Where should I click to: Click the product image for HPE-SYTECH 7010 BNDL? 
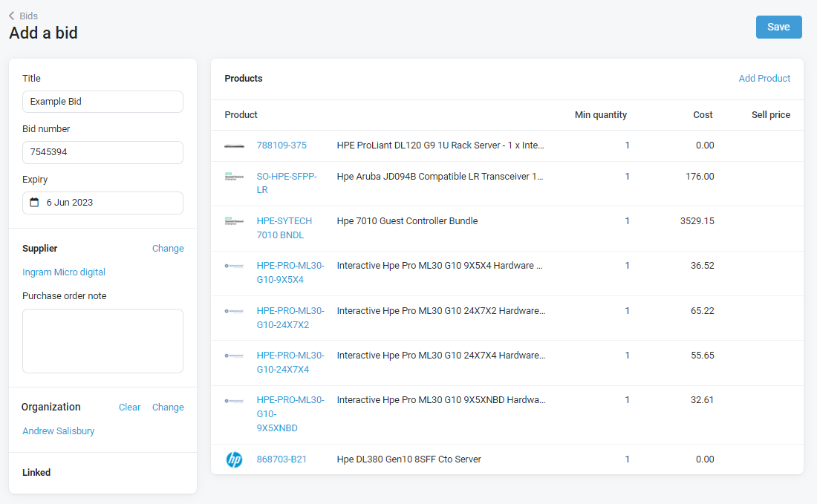[234, 222]
